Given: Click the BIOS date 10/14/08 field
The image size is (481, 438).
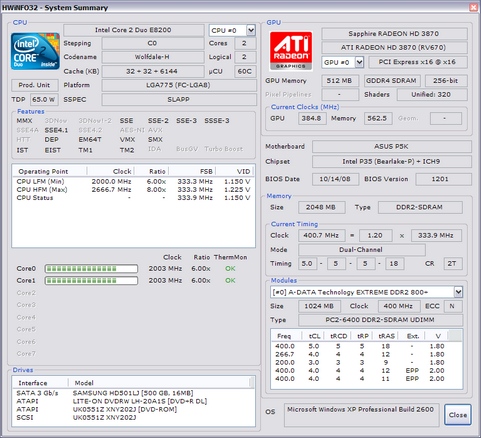Looking at the screenshot, I should click(335, 179).
